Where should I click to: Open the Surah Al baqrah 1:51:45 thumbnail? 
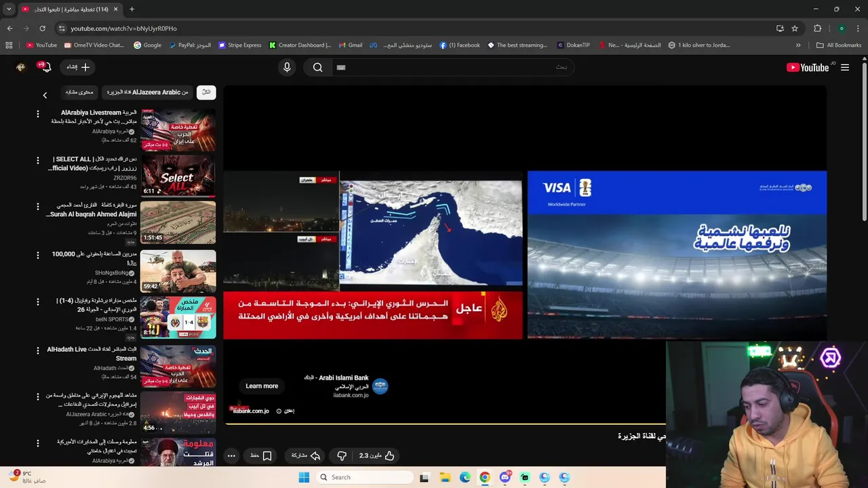tap(178, 222)
